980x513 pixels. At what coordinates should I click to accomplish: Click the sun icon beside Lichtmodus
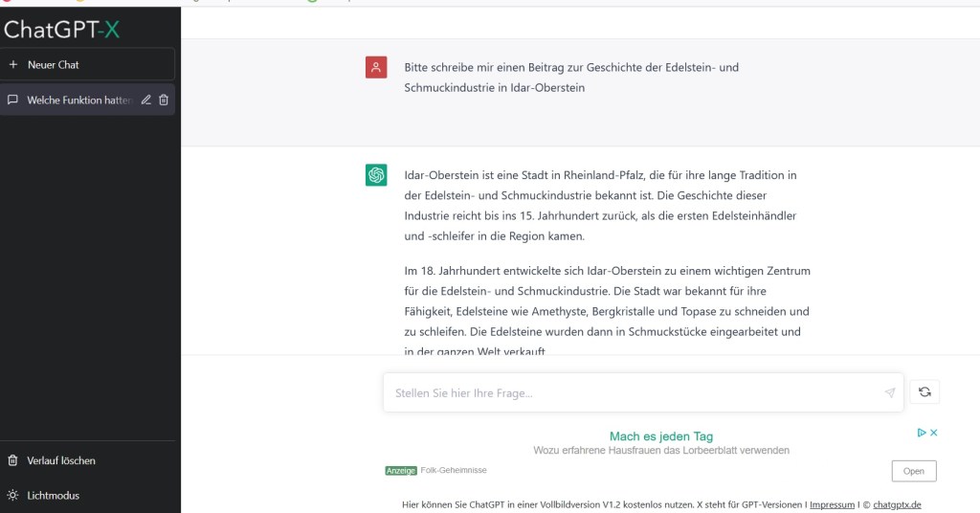(x=12, y=496)
